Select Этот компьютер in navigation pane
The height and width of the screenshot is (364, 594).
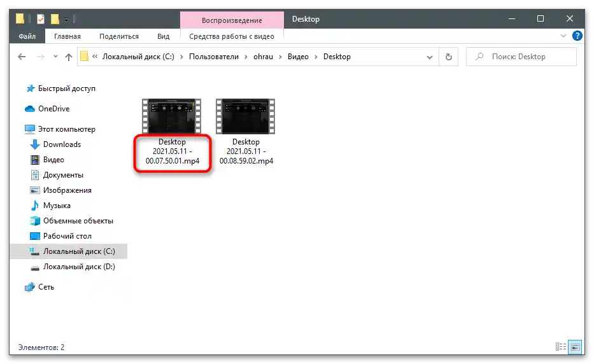[67, 129]
